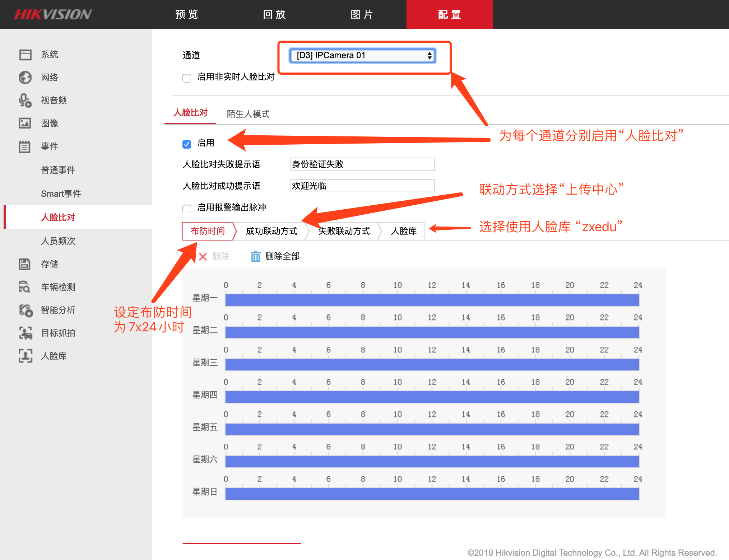Uncheck the 启用 face comparison checkbox
Screen dimensions: 729x560
coord(187,144)
